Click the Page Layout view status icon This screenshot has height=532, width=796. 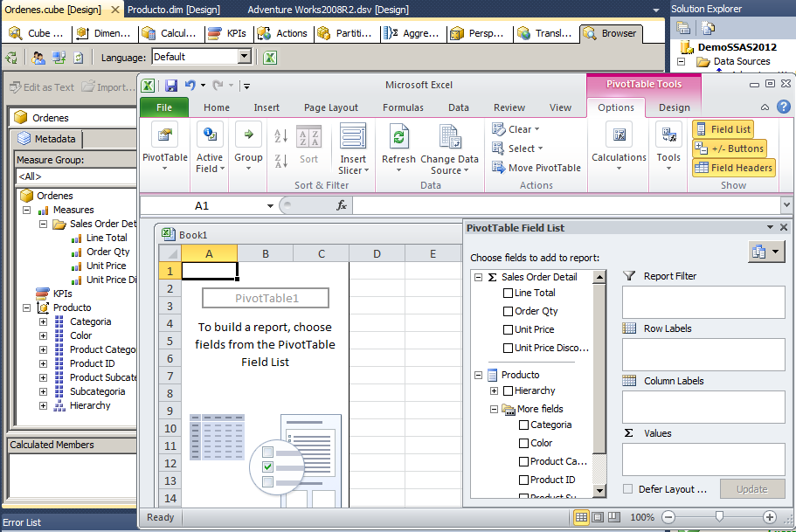click(x=599, y=517)
